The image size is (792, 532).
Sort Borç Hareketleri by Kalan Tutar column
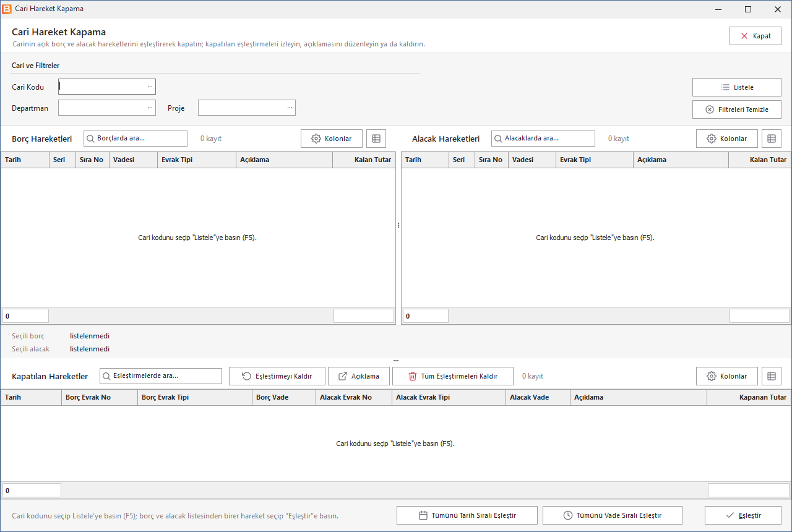[364, 160]
